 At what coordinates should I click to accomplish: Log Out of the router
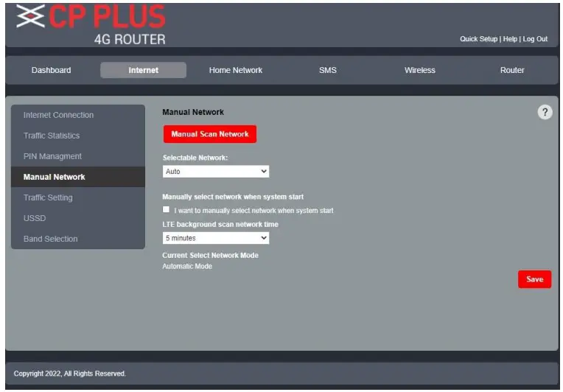[x=535, y=39]
